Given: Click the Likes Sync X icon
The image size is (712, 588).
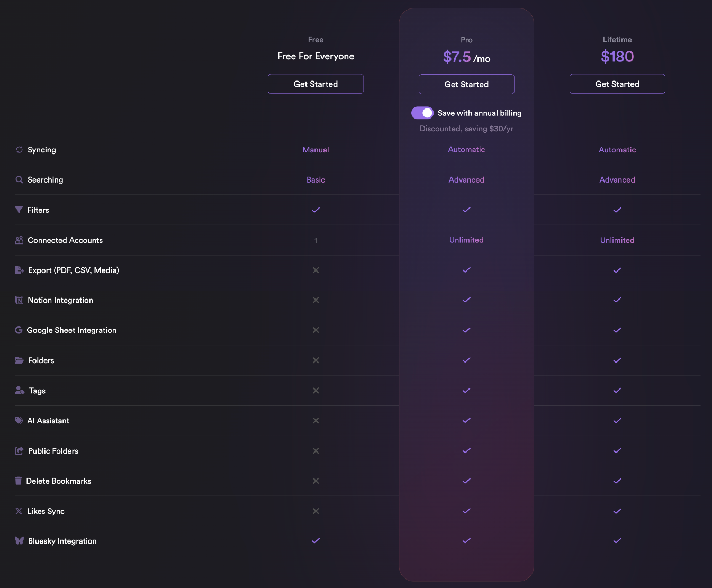Looking at the screenshot, I should click(x=19, y=511).
